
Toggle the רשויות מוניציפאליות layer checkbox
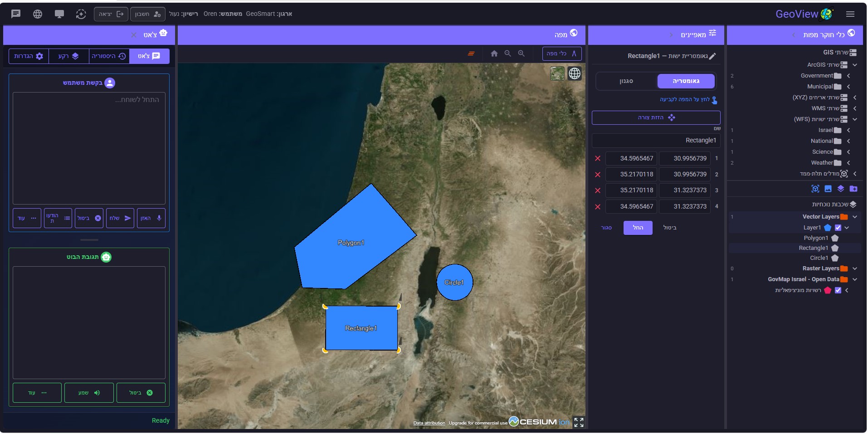838,290
